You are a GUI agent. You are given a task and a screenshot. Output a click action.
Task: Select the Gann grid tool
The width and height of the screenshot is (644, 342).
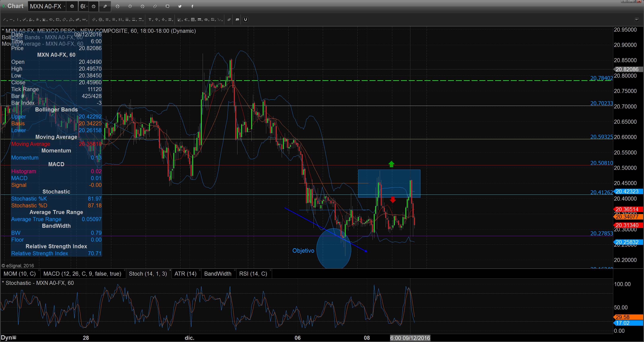click(193, 20)
